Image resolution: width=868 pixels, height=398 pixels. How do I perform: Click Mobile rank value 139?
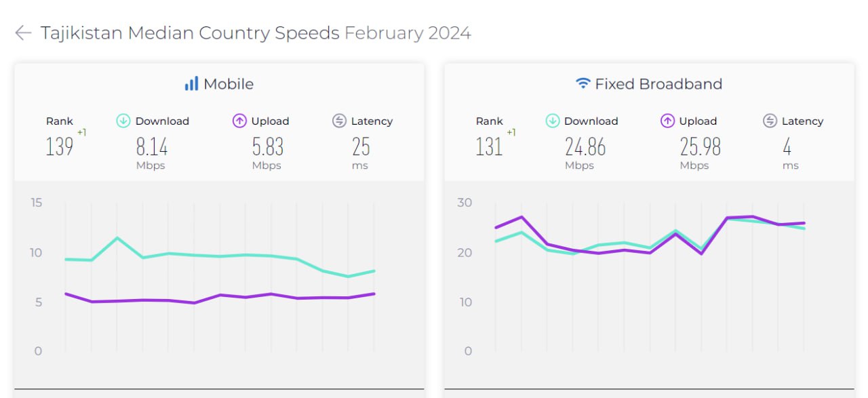coord(60,146)
